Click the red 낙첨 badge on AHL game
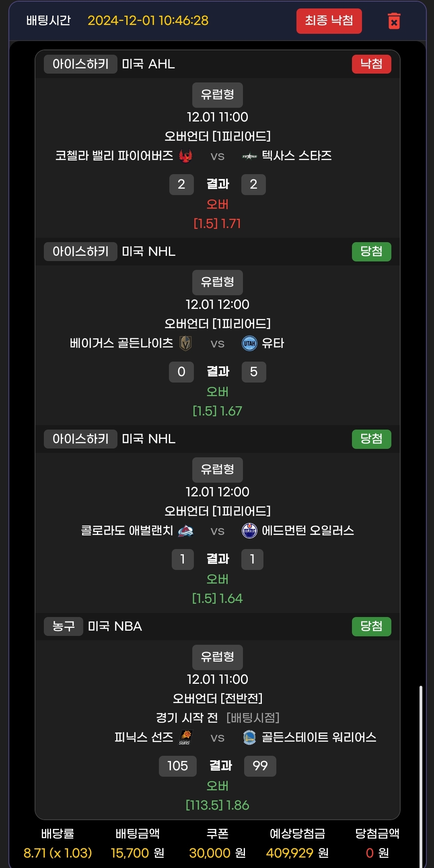This screenshot has width=434, height=868. pyautogui.click(x=371, y=64)
